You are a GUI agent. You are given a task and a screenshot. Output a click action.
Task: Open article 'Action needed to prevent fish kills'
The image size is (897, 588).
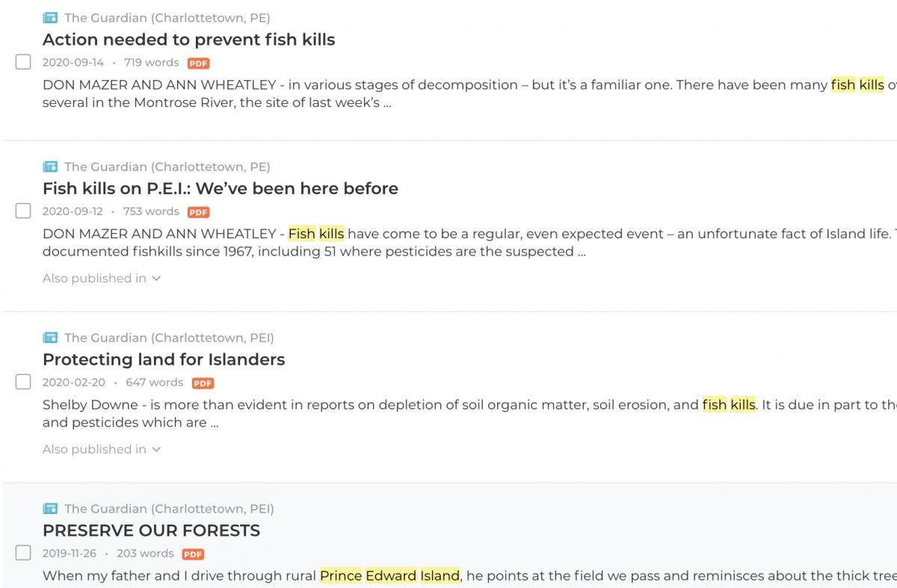(188, 40)
